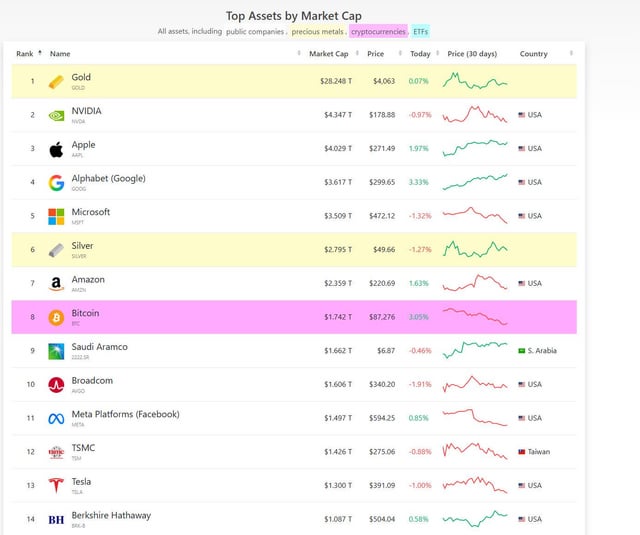Click the Broadcom logo icon

[x=56, y=385]
